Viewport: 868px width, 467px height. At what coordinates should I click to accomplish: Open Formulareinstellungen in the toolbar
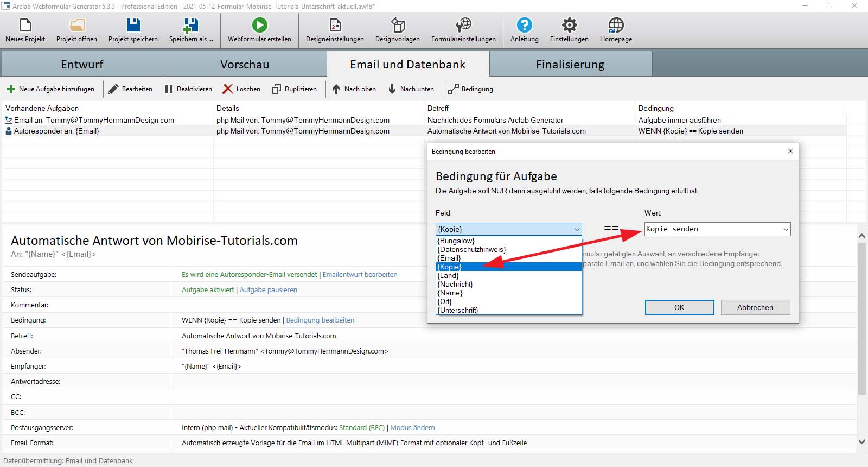coord(463,26)
